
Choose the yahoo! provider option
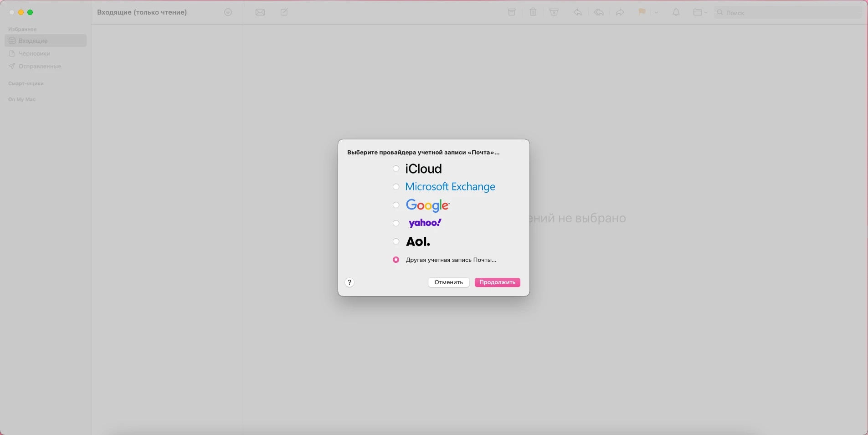coord(396,223)
